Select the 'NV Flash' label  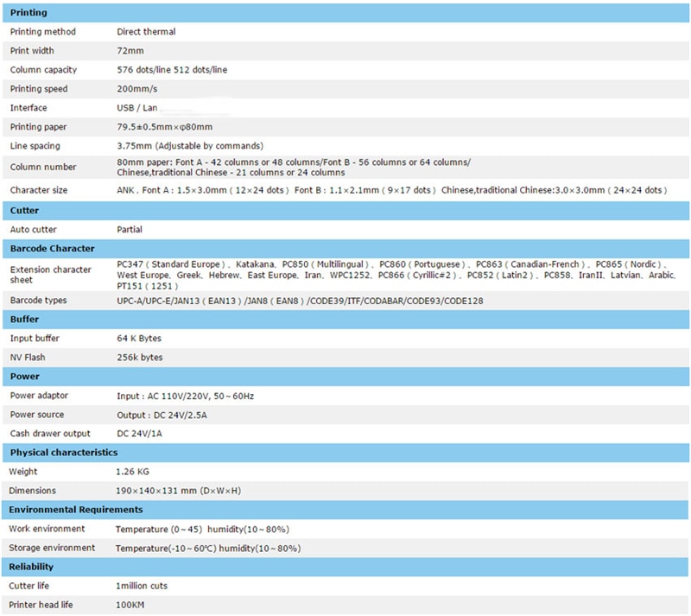tap(28, 357)
